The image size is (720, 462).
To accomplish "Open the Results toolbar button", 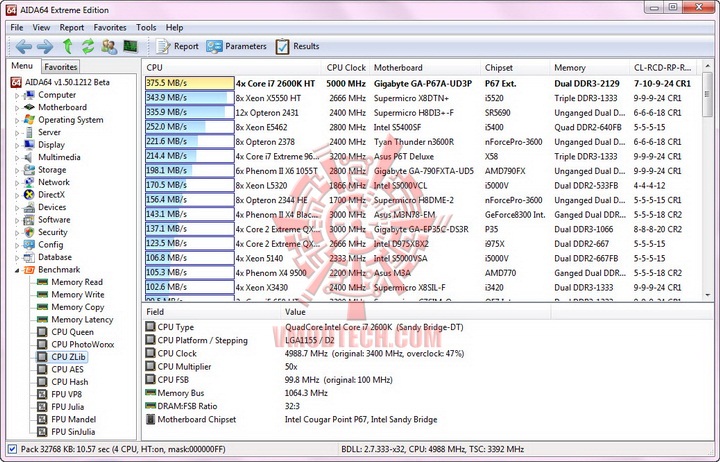I will (x=298, y=46).
